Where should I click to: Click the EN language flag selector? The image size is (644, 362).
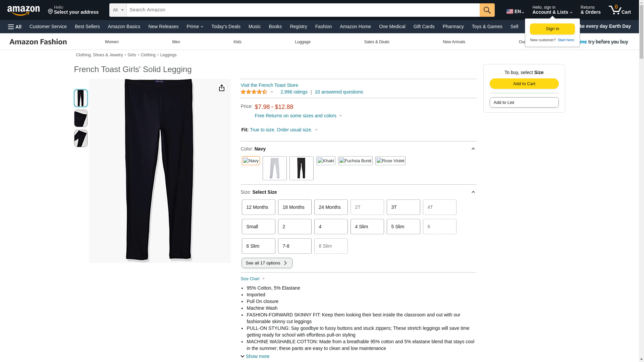[x=515, y=11]
